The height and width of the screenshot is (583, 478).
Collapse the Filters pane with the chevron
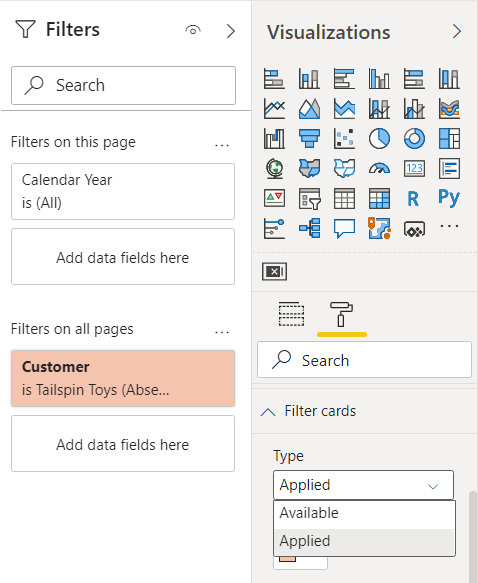pyautogui.click(x=231, y=31)
